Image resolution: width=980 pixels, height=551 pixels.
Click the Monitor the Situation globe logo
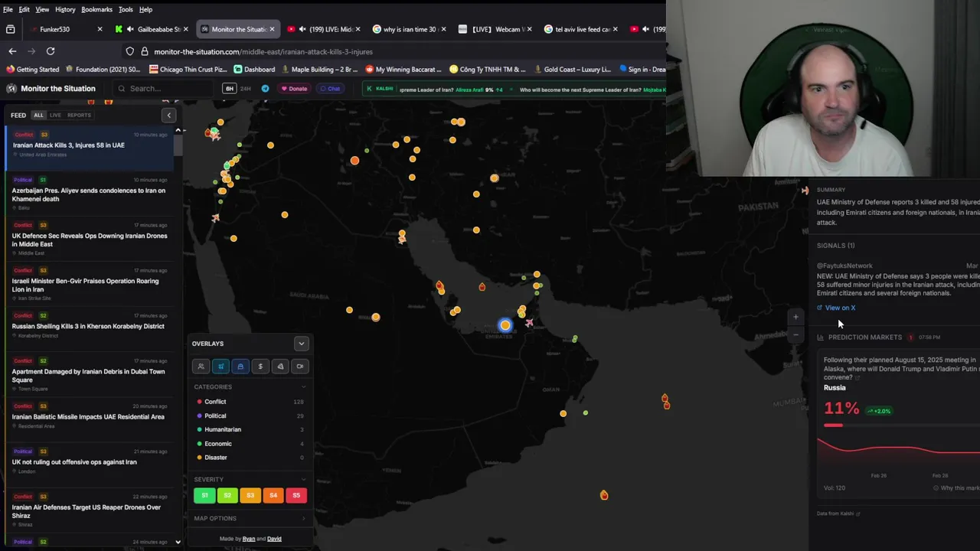click(11, 89)
